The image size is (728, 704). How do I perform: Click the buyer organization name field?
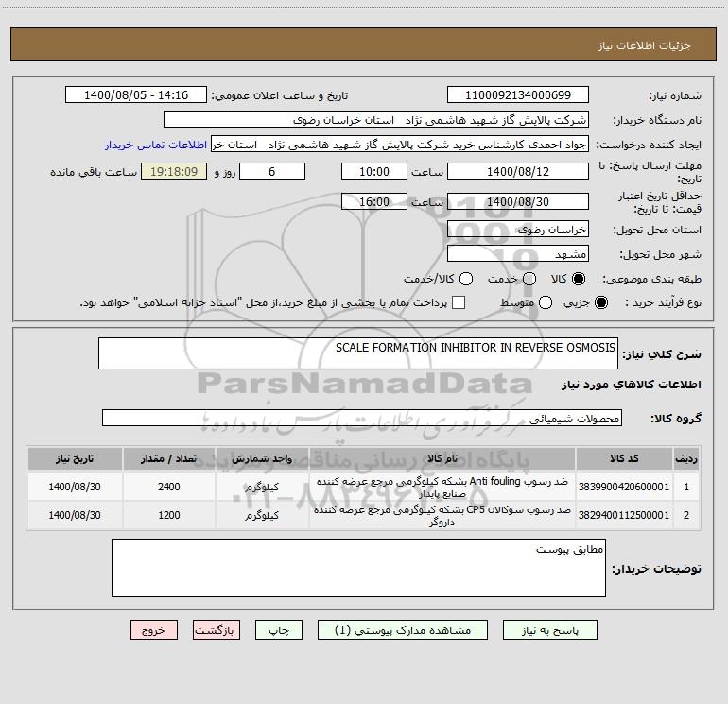376,119
